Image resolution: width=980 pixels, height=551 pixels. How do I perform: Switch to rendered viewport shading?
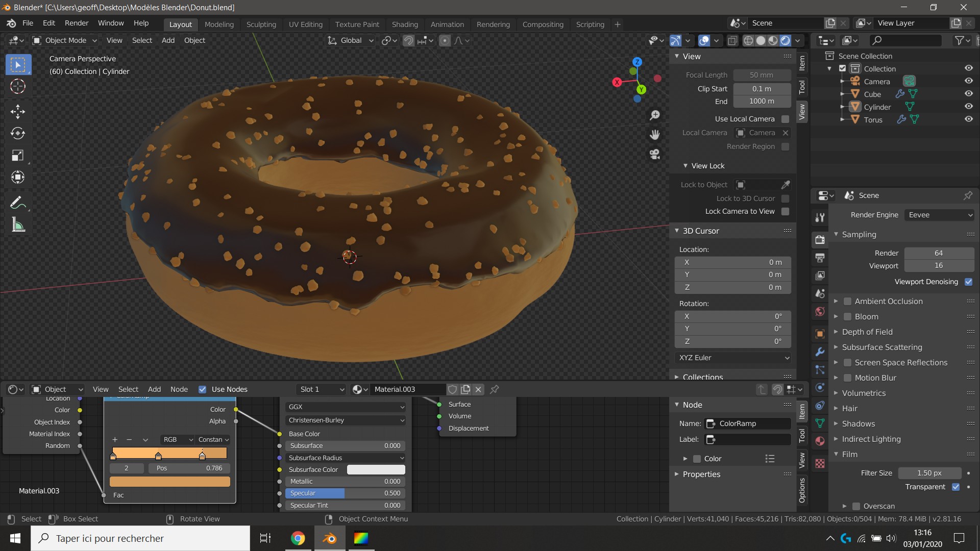tap(786, 40)
